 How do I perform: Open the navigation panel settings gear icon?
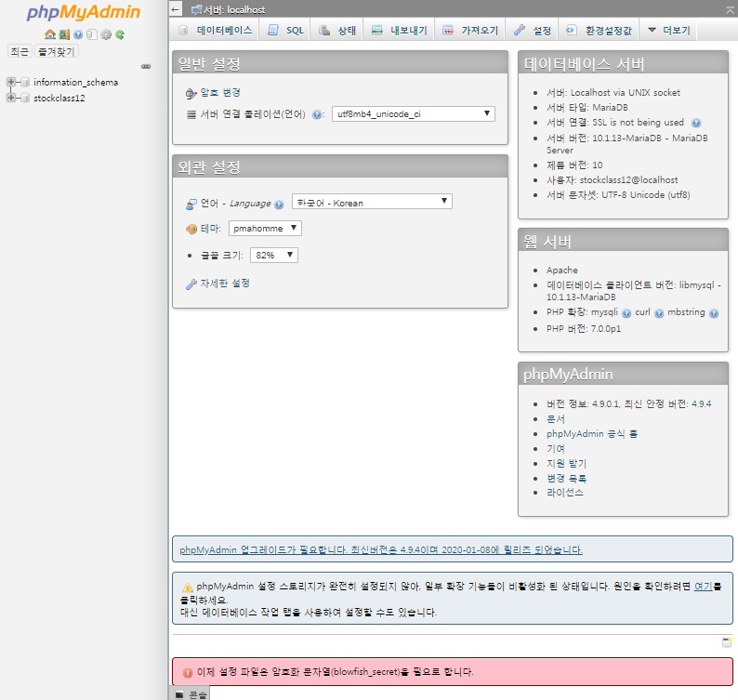106,34
